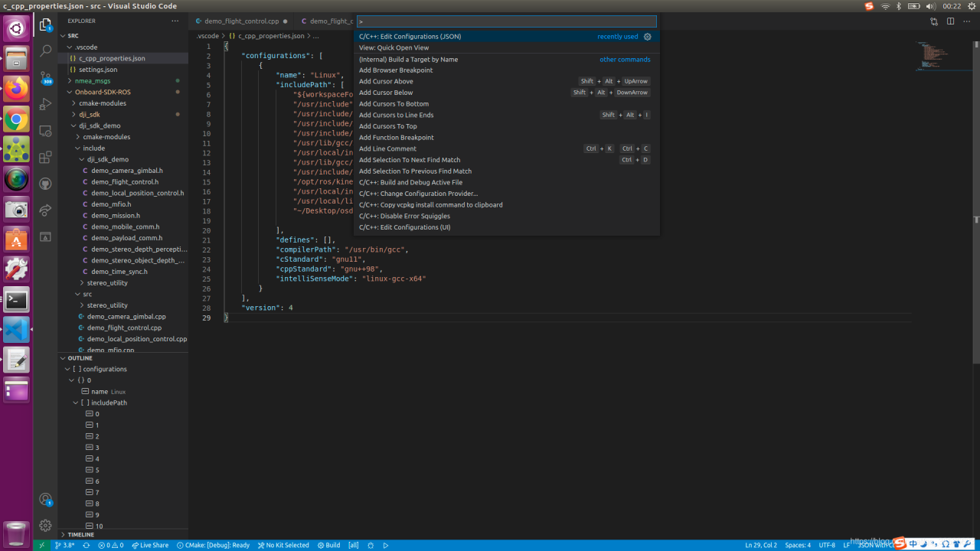
Task: Click UTF-8 encoding in status bar
Action: tap(827, 545)
